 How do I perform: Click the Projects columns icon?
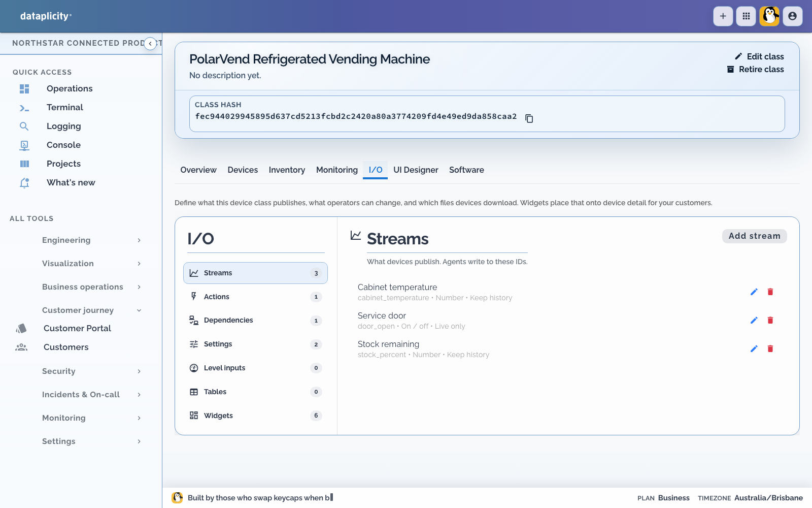point(24,164)
